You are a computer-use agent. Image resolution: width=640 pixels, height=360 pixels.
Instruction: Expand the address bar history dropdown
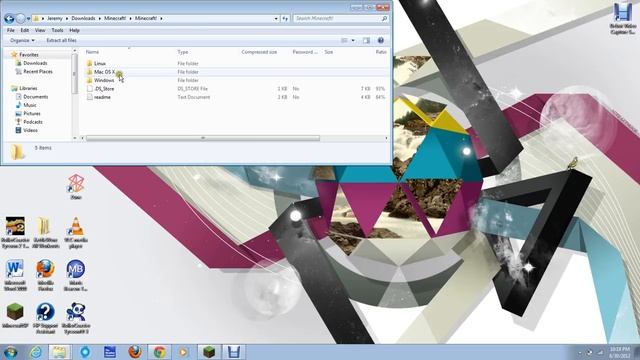(276, 18)
